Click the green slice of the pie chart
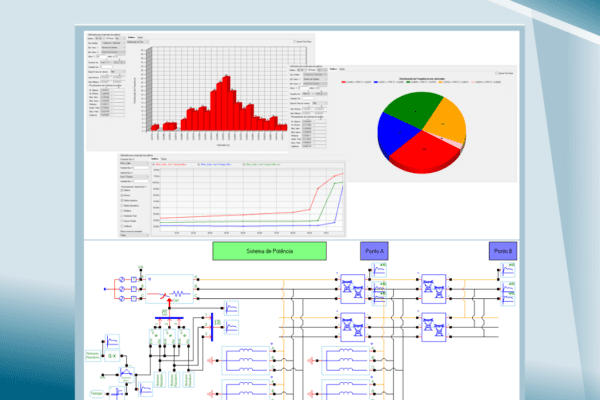Image resolution: width=600 pixels, height=400 pixels. point(415,109)
